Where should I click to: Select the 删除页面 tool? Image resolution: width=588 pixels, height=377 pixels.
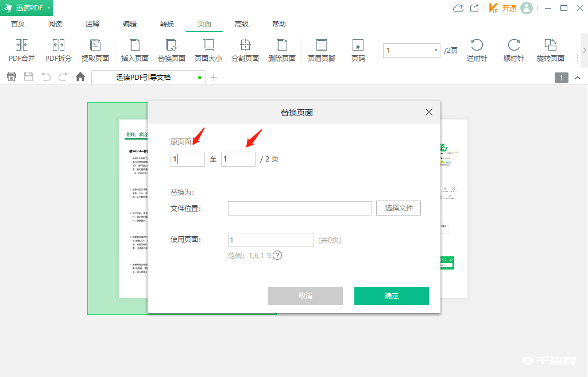pyautogui.click(x=282, y=51)
